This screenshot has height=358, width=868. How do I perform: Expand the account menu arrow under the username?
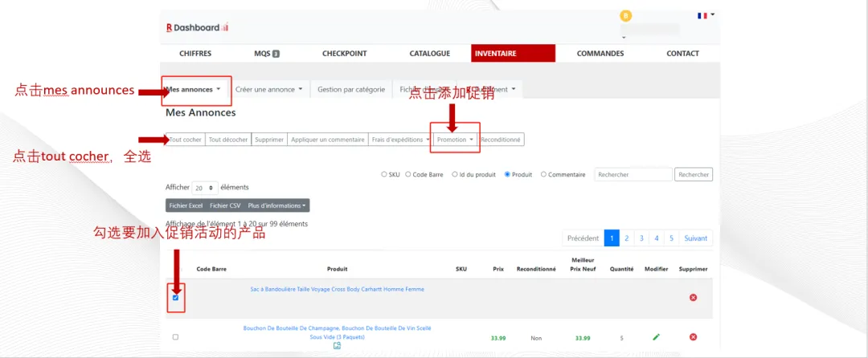tap(624, 38)
